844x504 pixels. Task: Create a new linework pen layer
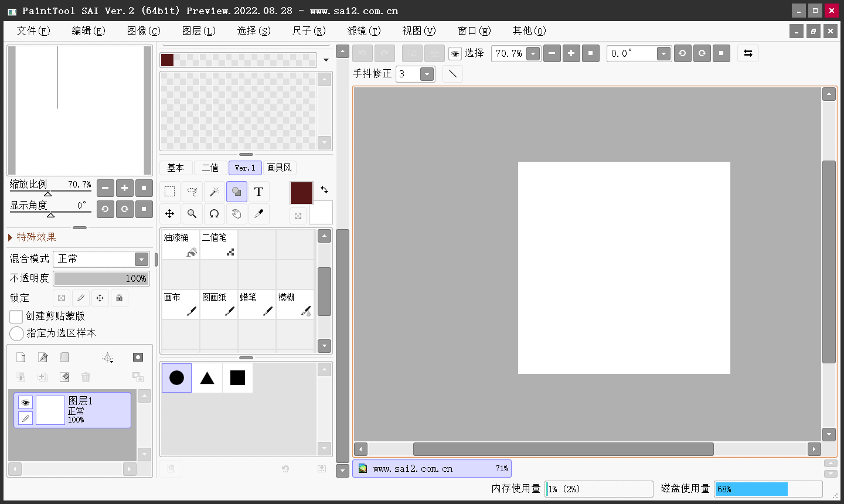[42, 357]
